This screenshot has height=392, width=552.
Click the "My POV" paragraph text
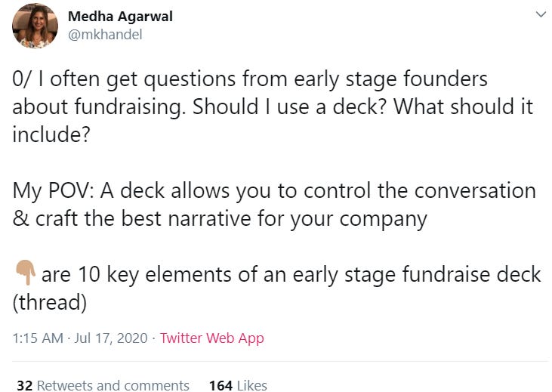tap(273, 190)
